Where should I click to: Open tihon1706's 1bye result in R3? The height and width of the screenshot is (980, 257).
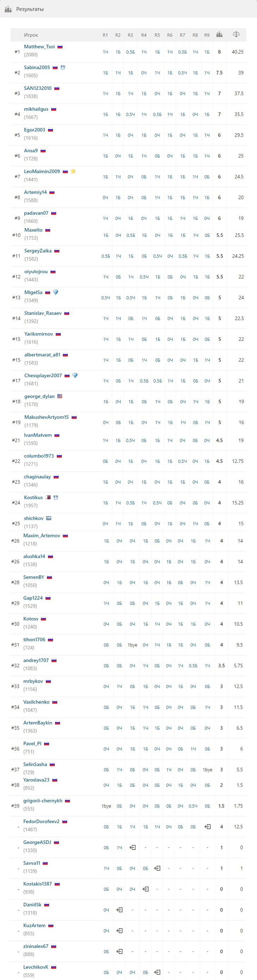click(132, 645)
